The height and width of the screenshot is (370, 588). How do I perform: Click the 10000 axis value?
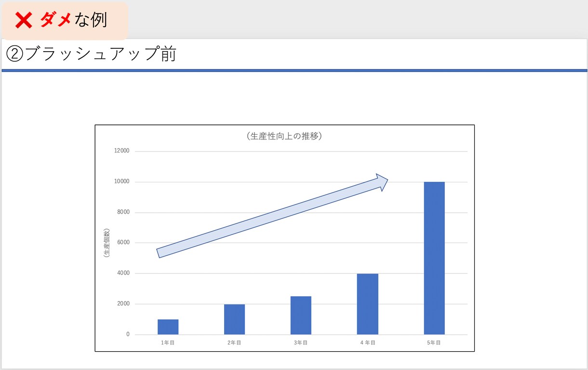click(x=121, y=181)
